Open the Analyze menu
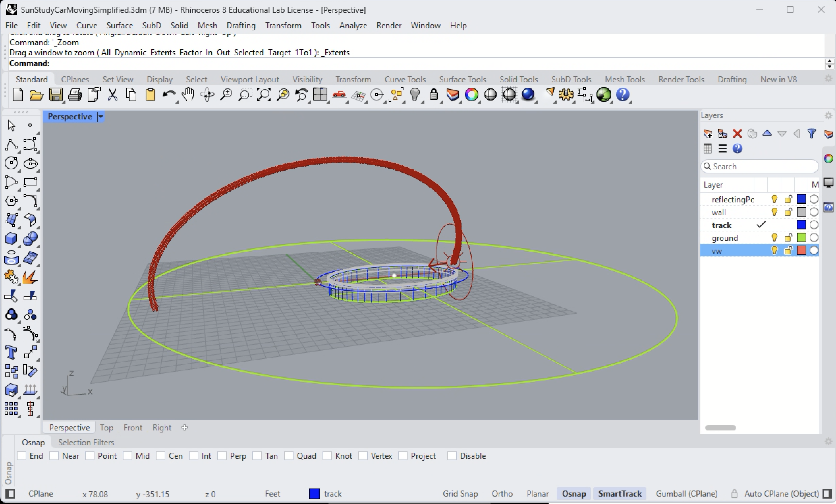 [353, 25]
